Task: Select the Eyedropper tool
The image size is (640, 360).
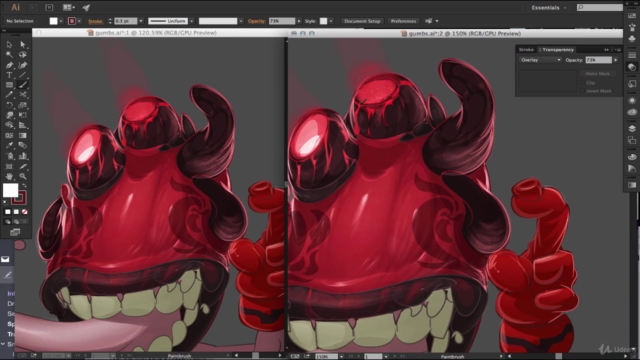Action: tap(9, 146)
